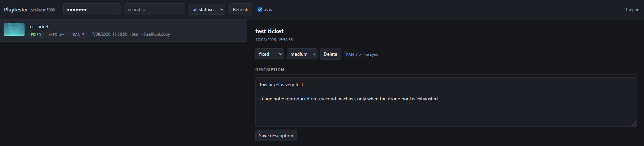Expand the medium severity dropdown
Screen dimensions: 644x146
click(x=302, y=54)
